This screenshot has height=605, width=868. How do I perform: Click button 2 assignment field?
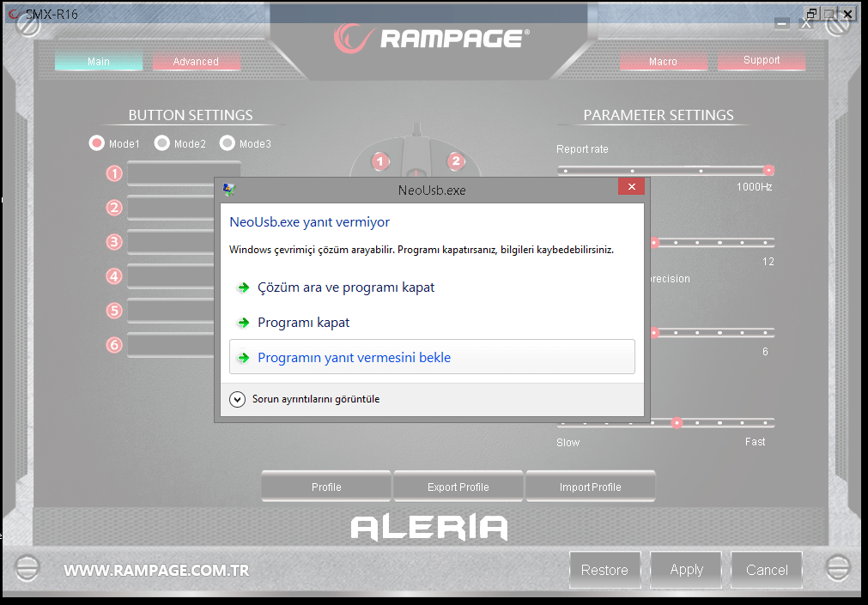[x=171, y=208]
